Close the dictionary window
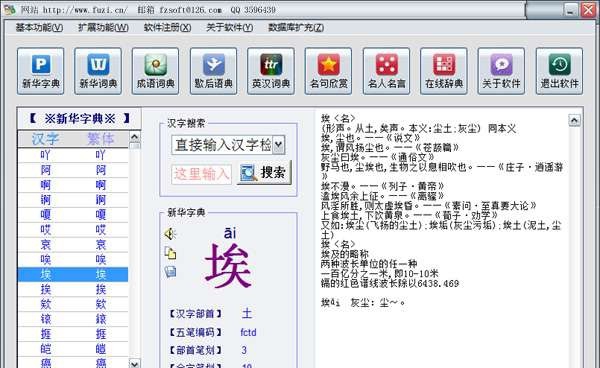The width and height of the screenshot is (600, 368). click(x=589, y=10)
